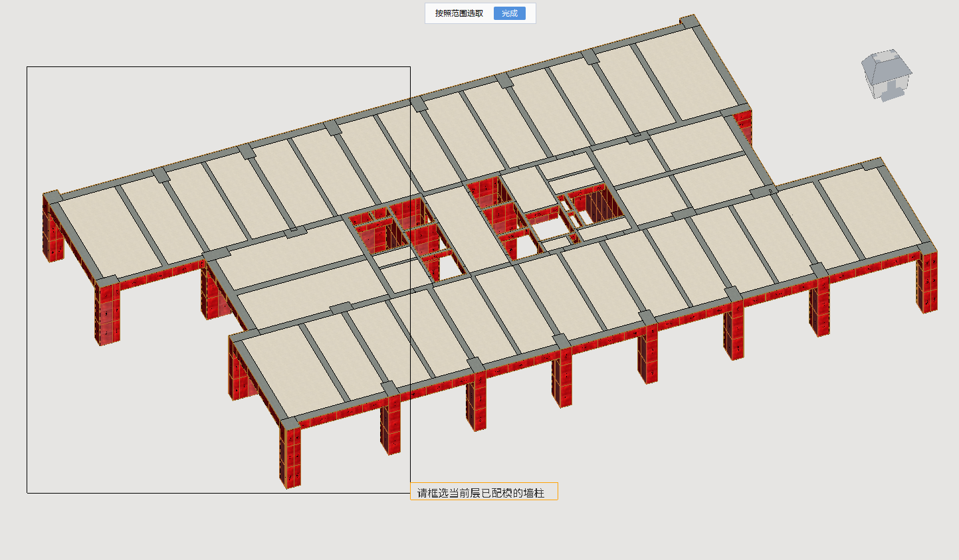The image size is (959, 560).
Task: Click the 3D view cube house icon
Action: click(x=887, y=74)
